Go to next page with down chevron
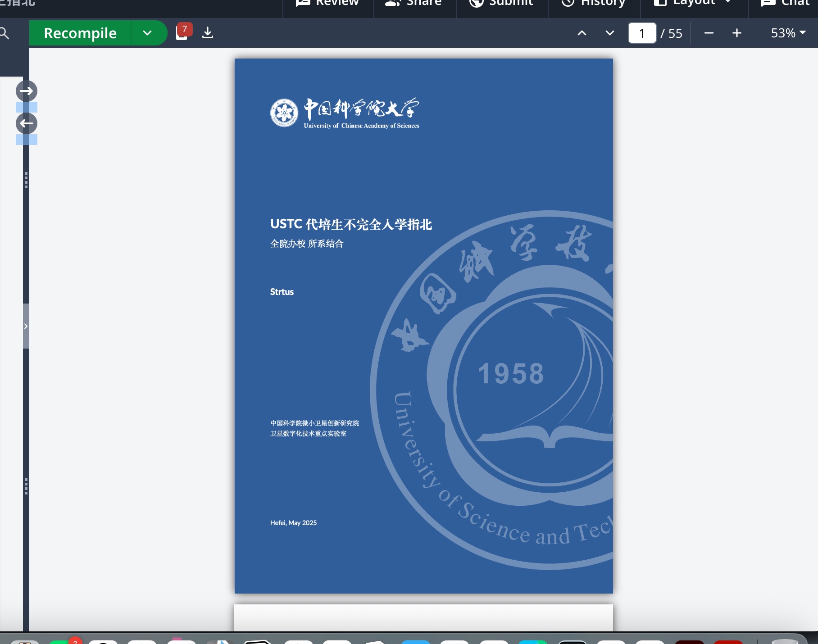This screenshot has height=644, width=818. pyautogui.click(x=609, y=33)
